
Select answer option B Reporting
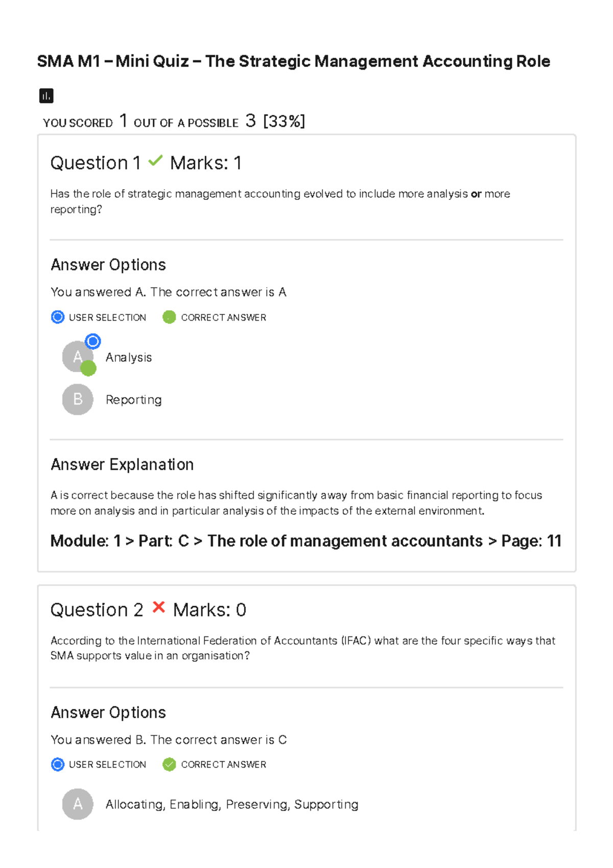pyautogui.click(x=133, y=399)
